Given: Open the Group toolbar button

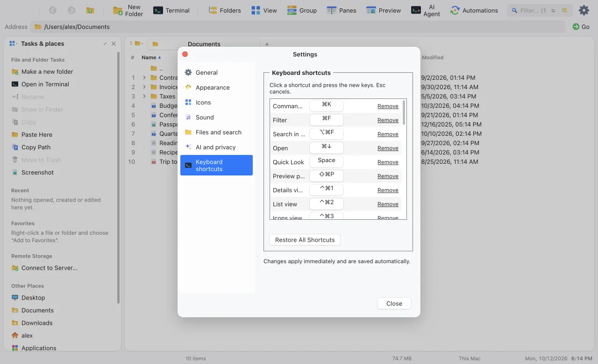Looking at the screenshot, I should (x=302, y=10).
